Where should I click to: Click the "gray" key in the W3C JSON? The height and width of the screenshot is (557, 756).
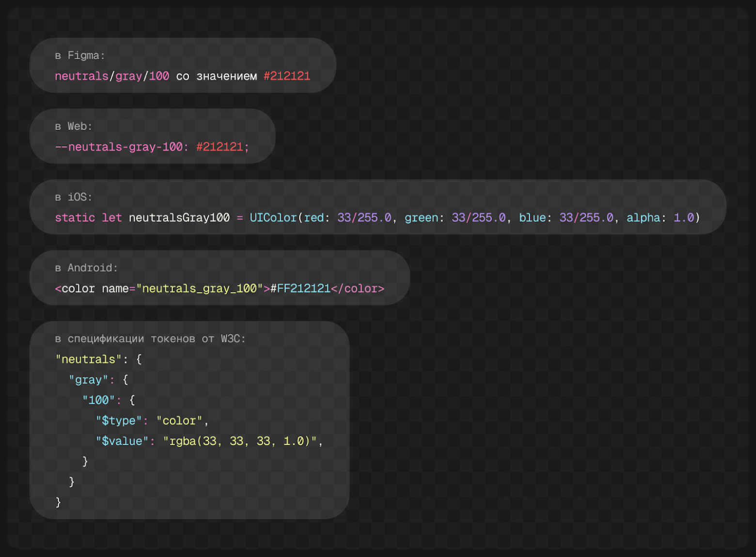coord(89,380)
